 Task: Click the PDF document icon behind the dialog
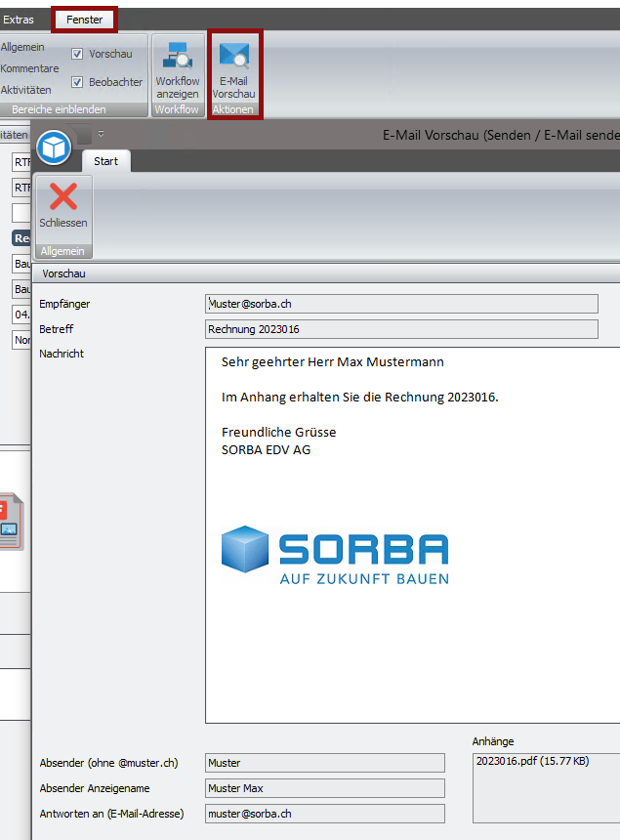point(10,524)
